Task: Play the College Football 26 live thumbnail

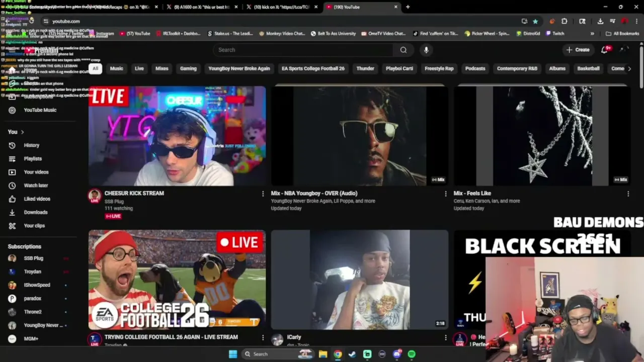Action: (177, 280)
